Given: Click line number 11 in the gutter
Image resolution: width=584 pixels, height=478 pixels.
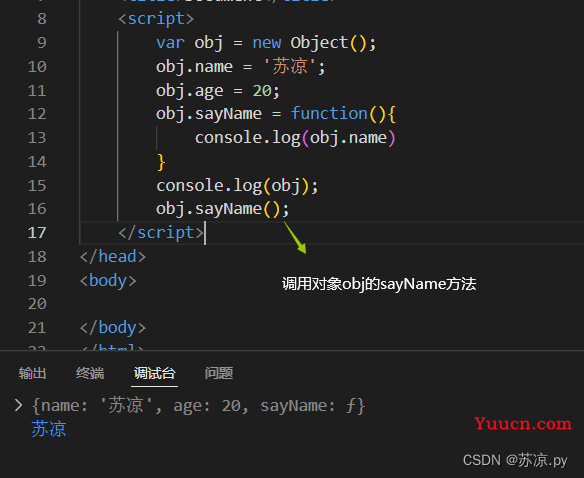Looking at the screenshot, I should click(x=37, y=91).
